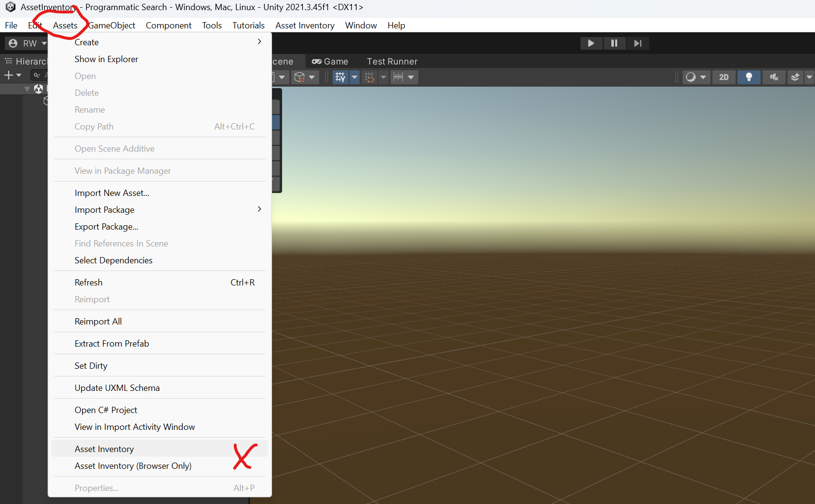Viewport: 815px width, 504px height.
Task: Open the grid visibility dropdown arrow
Action: [x=354, y=77]
